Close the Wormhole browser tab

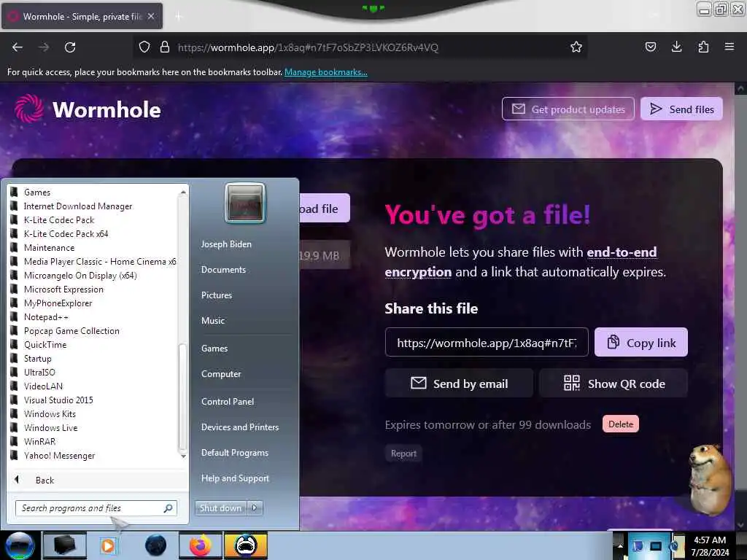(151, 16)
